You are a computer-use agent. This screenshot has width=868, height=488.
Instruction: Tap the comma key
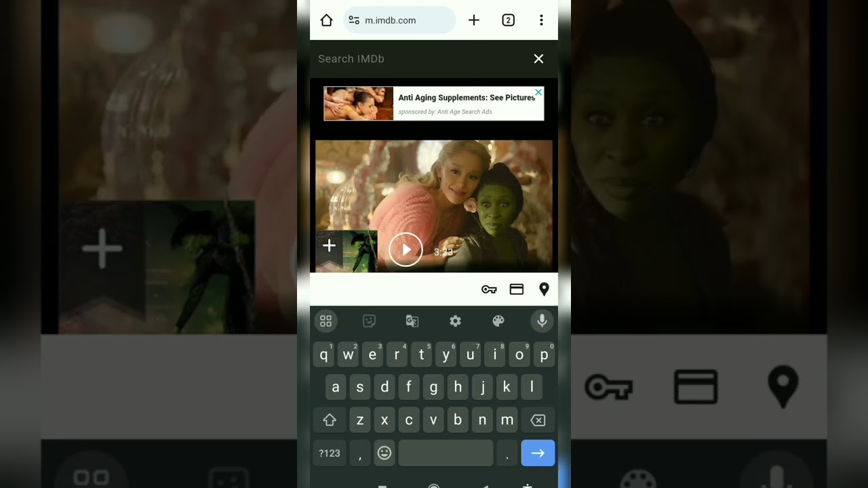pos(360,453)
